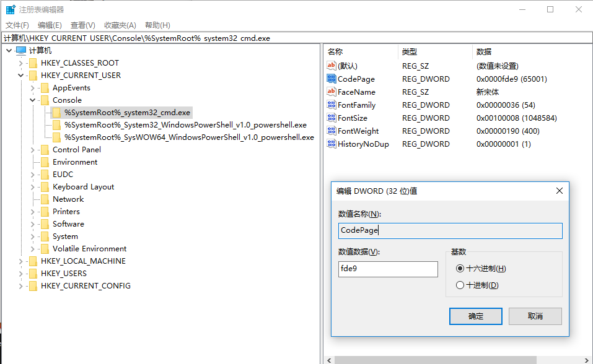Select the %SystemRoot%_system32_cmd.exe key
Screen dimensions: 593x364
pos(127,113)
